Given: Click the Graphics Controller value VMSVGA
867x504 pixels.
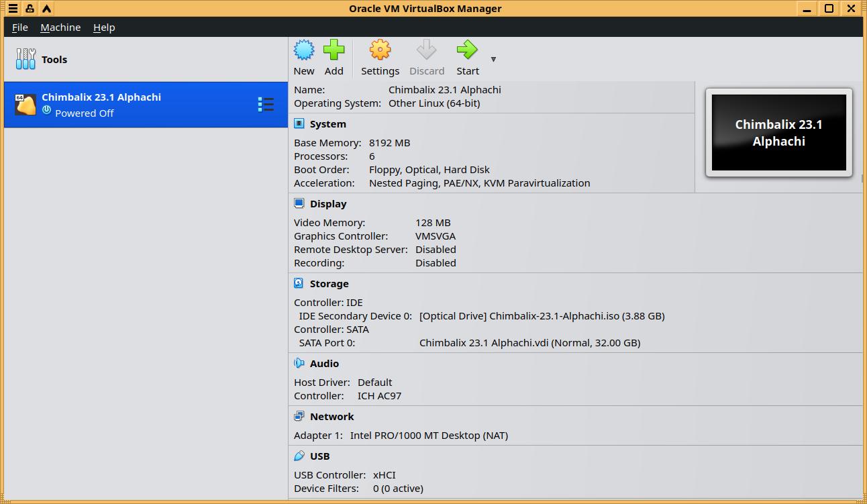Looking at the screenshot, I should tap(436, 236).
